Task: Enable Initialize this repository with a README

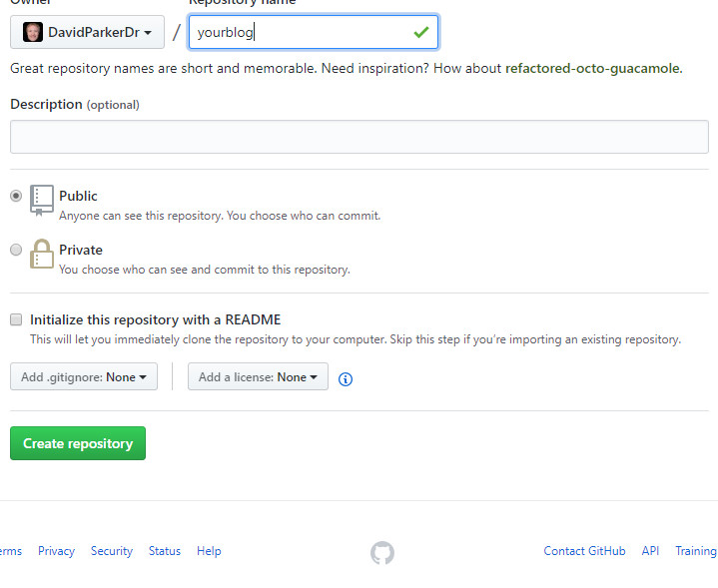Action: click(x=16, y=319)
